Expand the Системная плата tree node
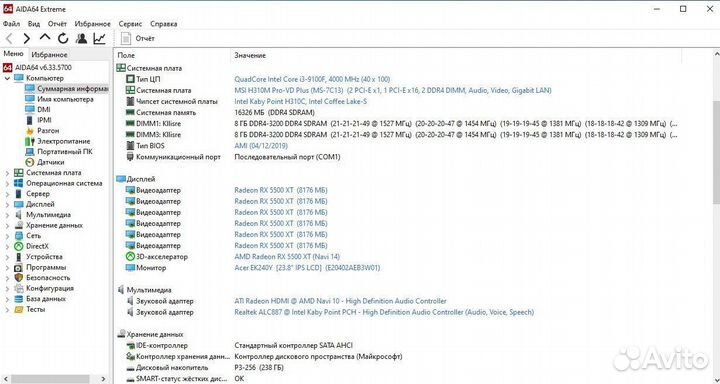 (x=7, y=173)
